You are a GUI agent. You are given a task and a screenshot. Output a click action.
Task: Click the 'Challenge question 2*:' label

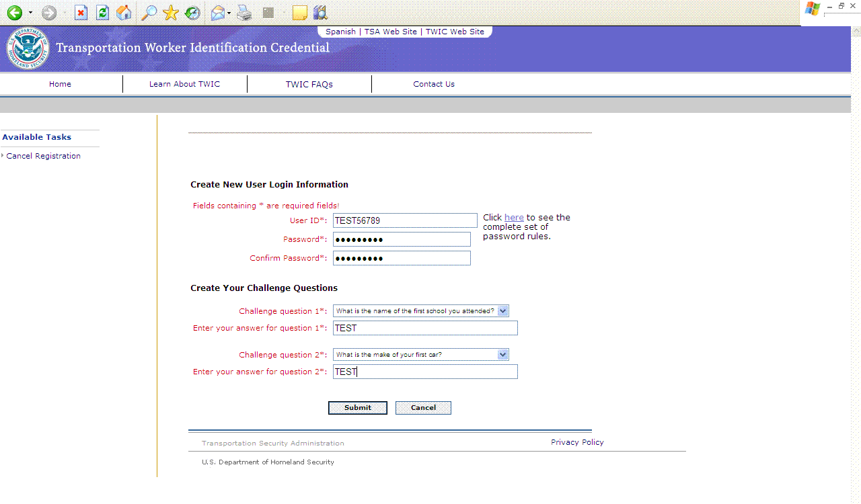[x=283, y=355]
